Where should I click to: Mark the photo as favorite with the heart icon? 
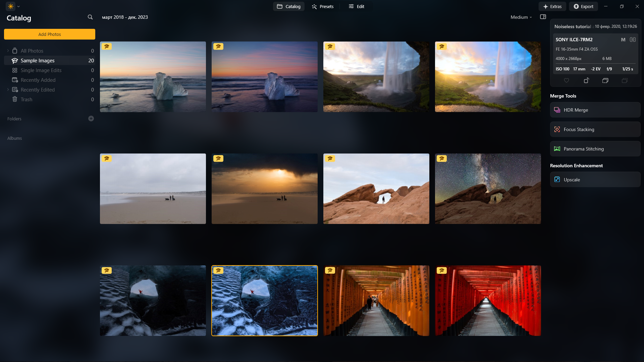point(567,80)
